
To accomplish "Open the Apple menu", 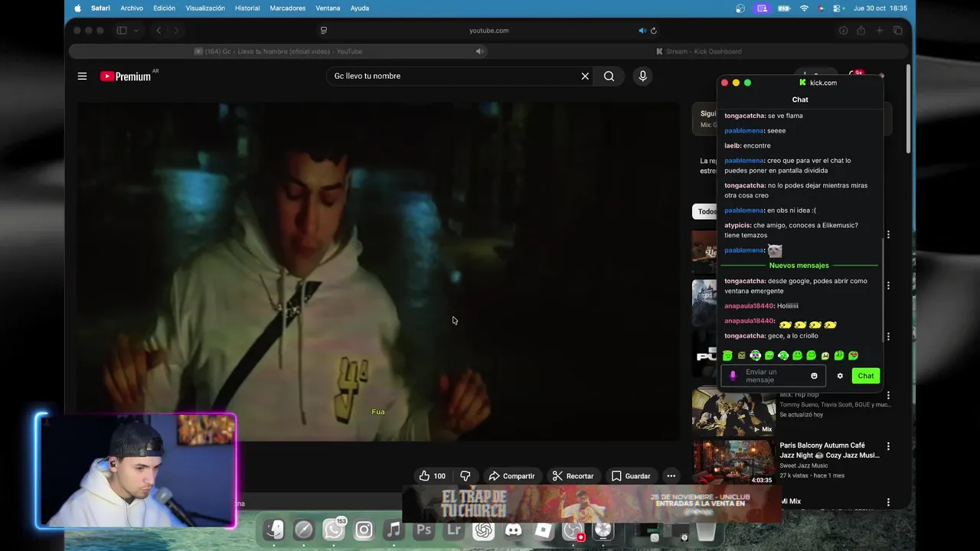I will 77,8.
